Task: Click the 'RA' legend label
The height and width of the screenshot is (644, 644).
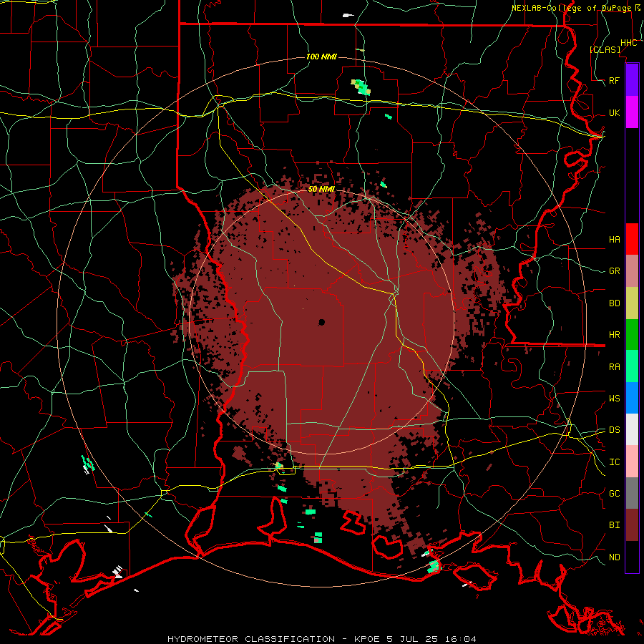Action: coord(615,367)
